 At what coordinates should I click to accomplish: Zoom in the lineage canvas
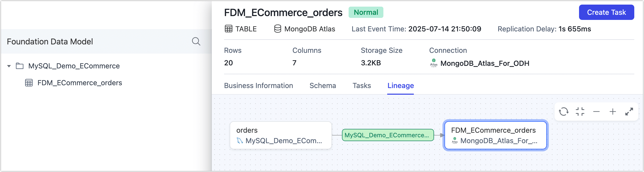(613, 112)
